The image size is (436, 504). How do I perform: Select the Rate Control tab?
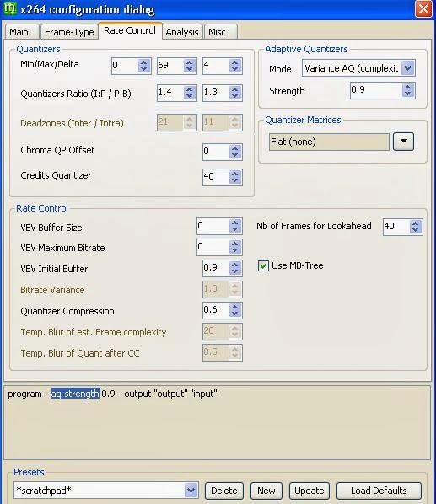[130, 30]
